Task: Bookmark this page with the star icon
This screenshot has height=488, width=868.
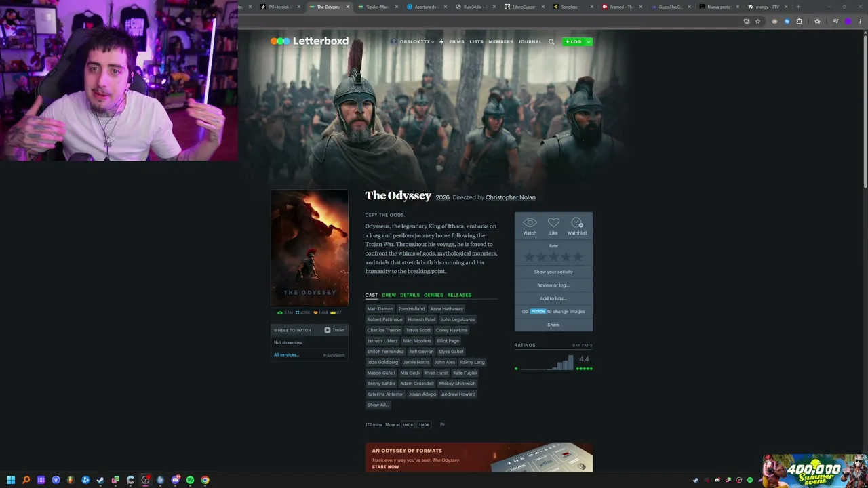Action: (x=757, y=21)
